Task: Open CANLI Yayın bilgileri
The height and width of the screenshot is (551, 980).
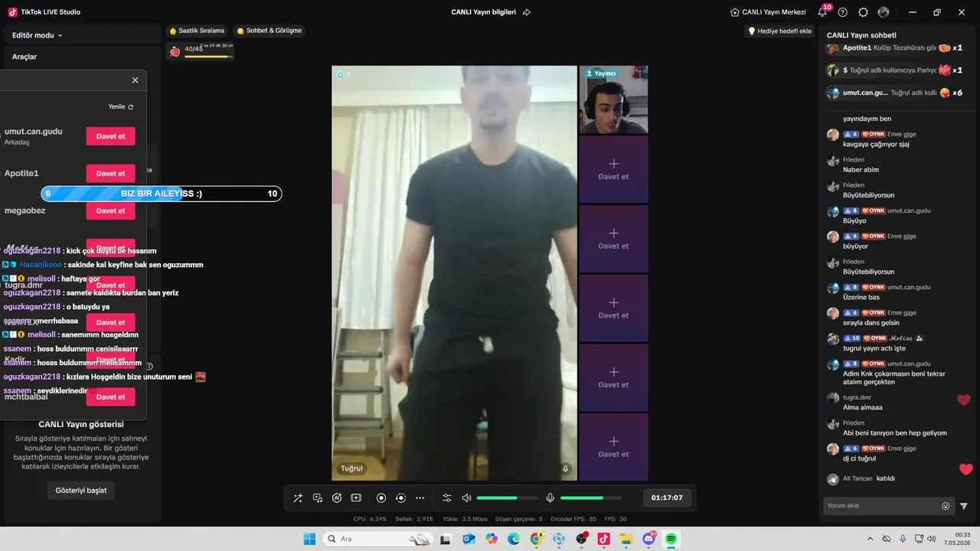Action: point(483,12)
